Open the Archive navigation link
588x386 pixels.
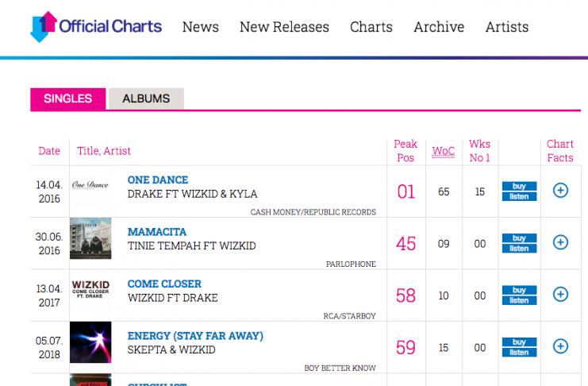click(x=439, y=27)
